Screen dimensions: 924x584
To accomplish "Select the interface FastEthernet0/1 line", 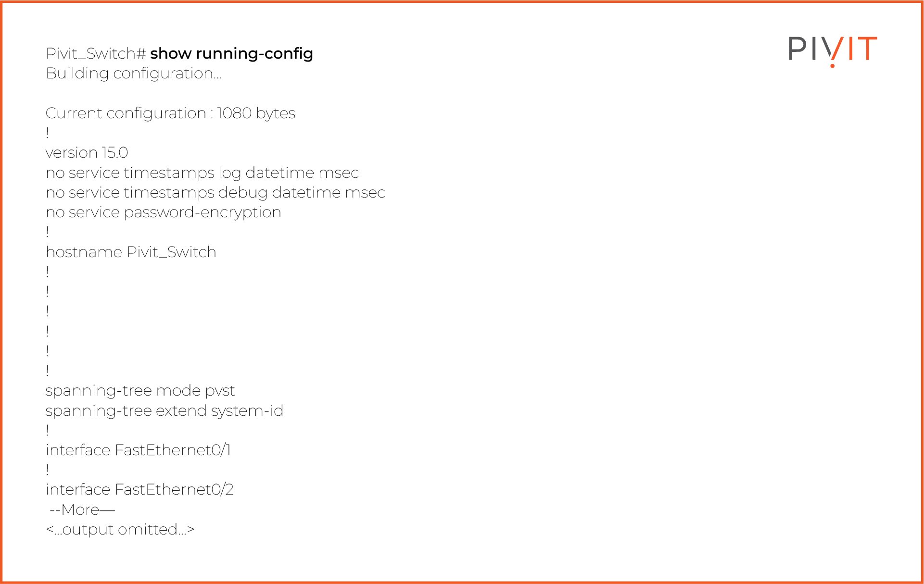I will tap(138, 450).
